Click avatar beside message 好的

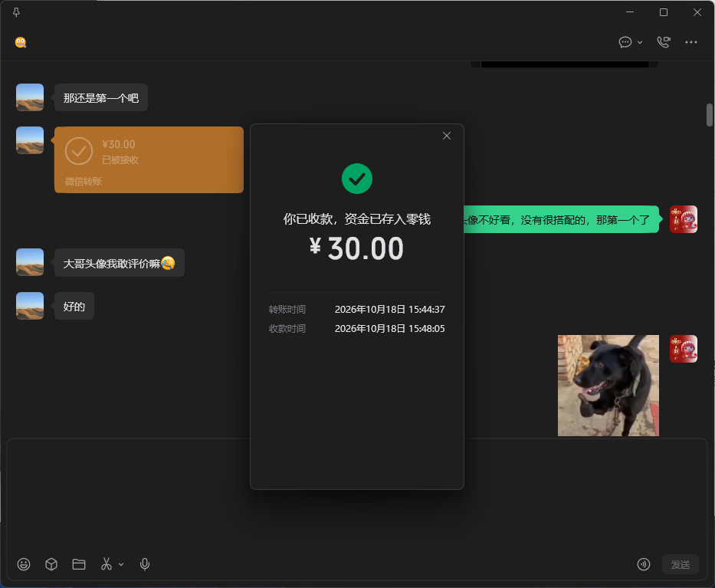click(x=30, y=306)
